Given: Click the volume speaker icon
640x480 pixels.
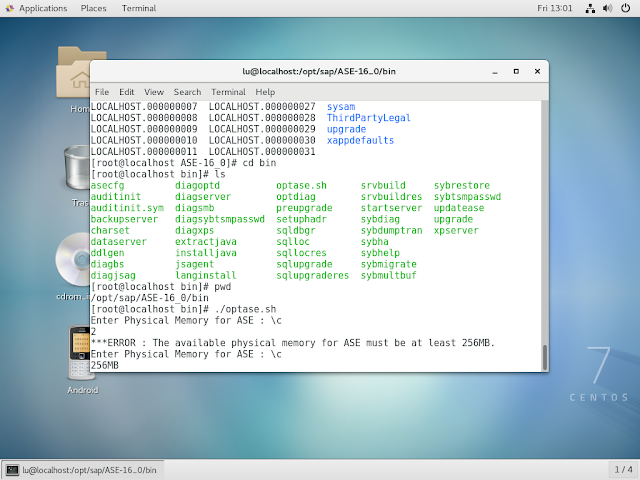Looking at the screenshot, I should [x=608, y=8].
